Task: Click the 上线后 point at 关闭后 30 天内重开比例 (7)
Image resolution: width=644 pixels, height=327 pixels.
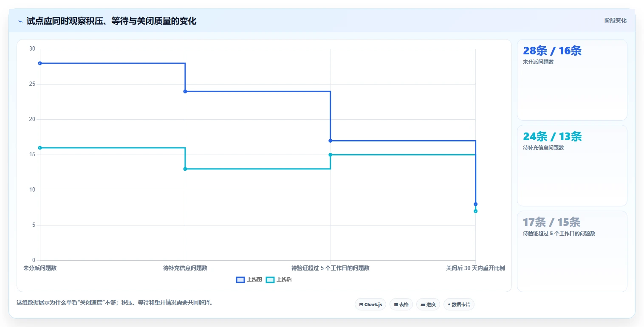Action: [x=476, y=211]
